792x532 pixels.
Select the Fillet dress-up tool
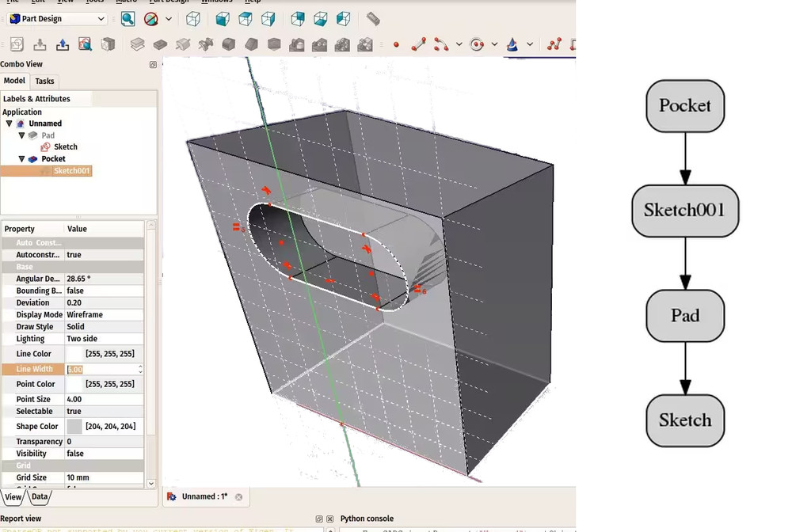227,44
